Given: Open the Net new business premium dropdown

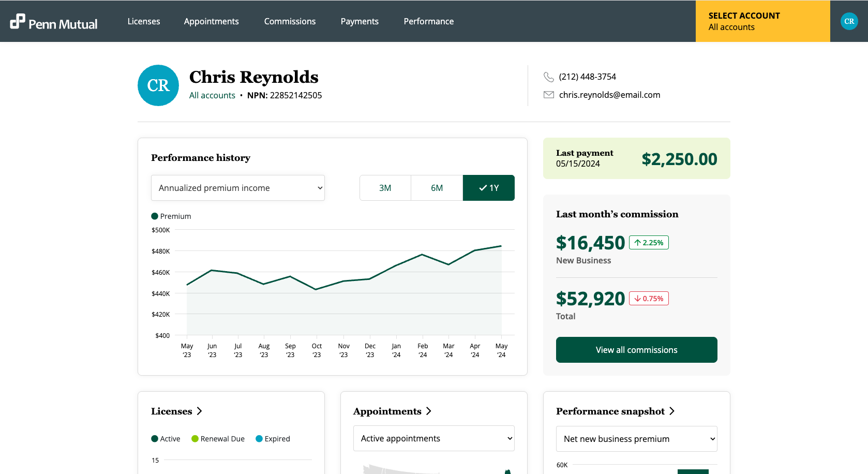Looking at the screenshot, I should [x=637, y=439].
